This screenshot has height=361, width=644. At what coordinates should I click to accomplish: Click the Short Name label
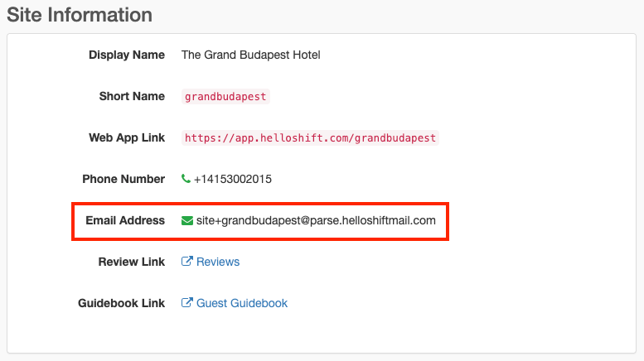click(132, 96)
